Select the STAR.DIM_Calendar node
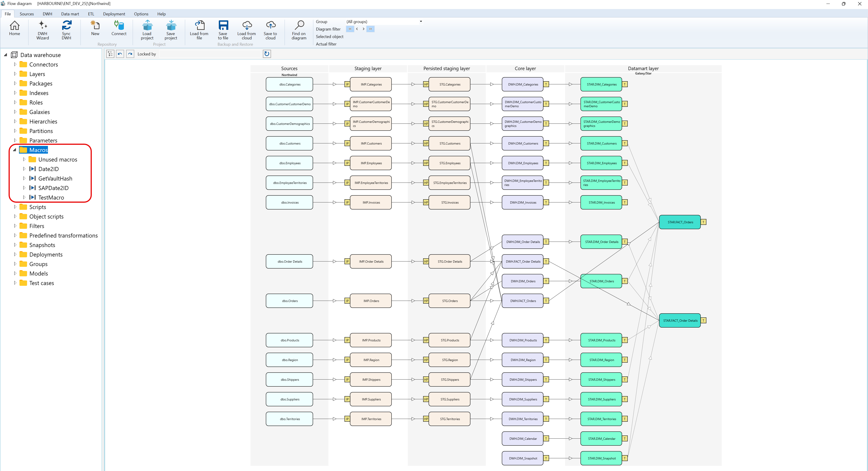 coord(601,439)
